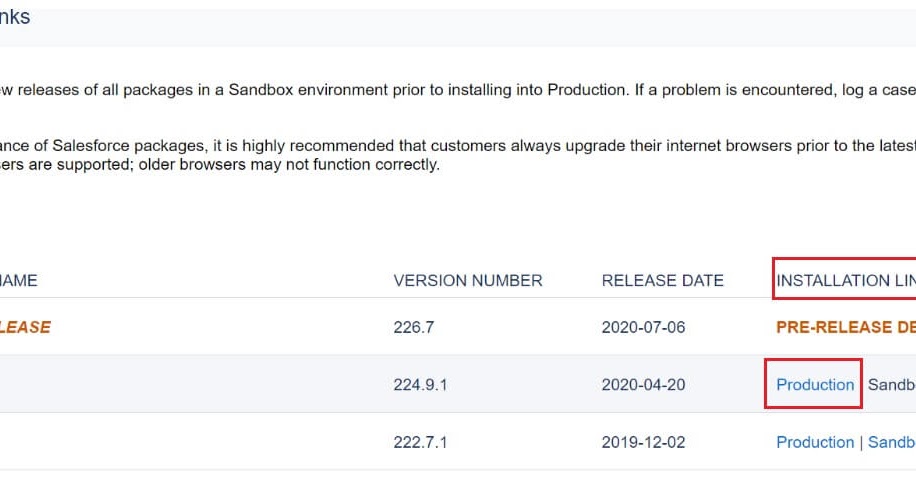Select version number 224.9.1 cell
This screenshot has height=481, width=916.
[x=420, y=385]
